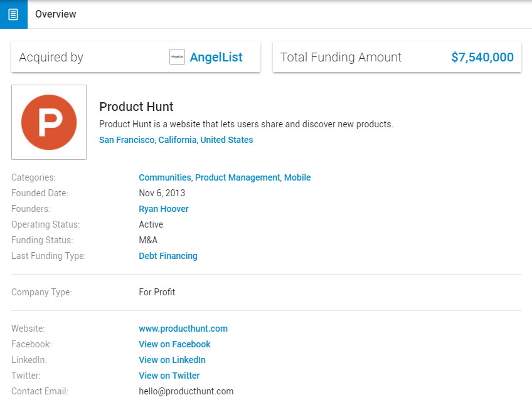Click the Overview document icon
The image size is (532, 400).
coord(13,14)
